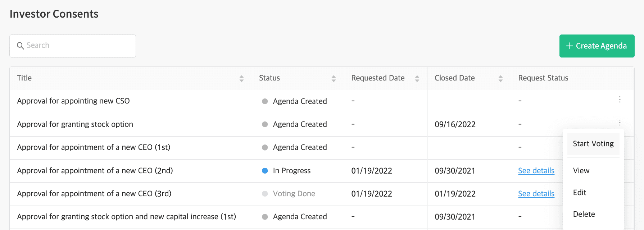Sort by the Requested Date column

pos(417,78)
